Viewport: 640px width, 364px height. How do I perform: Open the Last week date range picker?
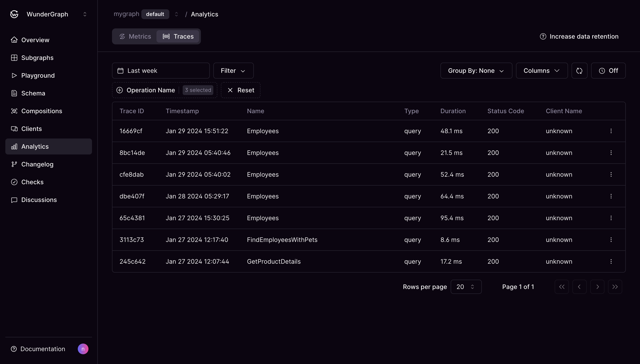tap(160, 71)
